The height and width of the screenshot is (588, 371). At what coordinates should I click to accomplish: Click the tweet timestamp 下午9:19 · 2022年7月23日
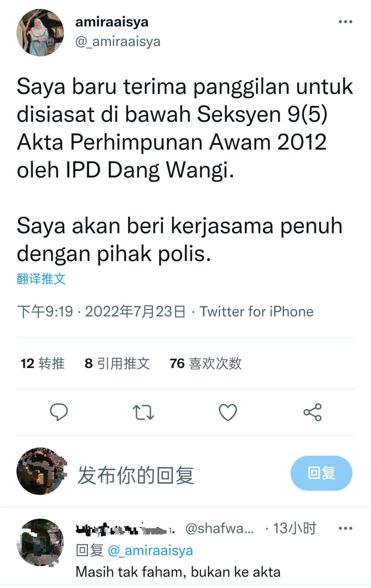click(101, 312)
